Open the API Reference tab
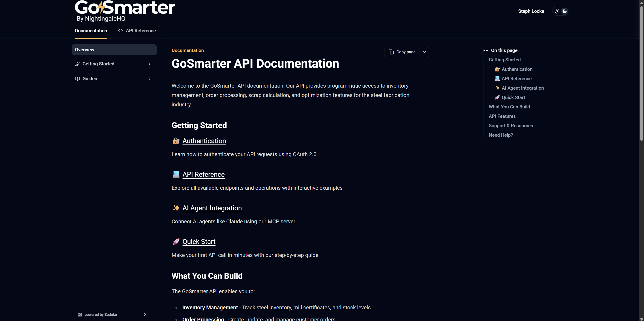This screenshot has height=321, width=644. (x=141, y=30)
